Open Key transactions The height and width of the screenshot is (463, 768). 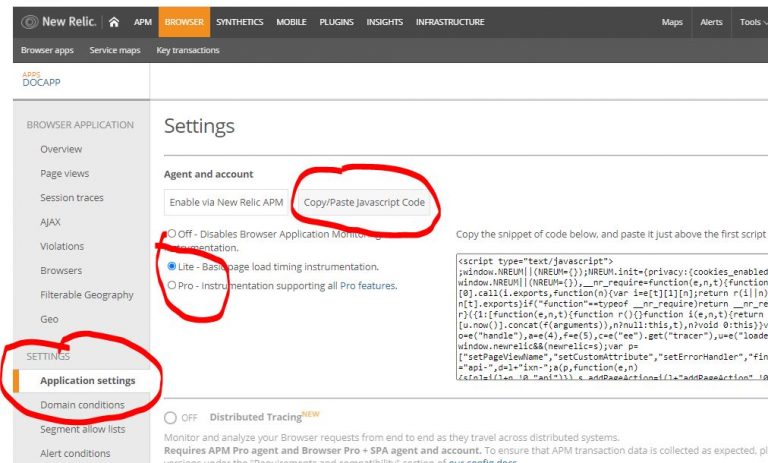tap(188, 50)
